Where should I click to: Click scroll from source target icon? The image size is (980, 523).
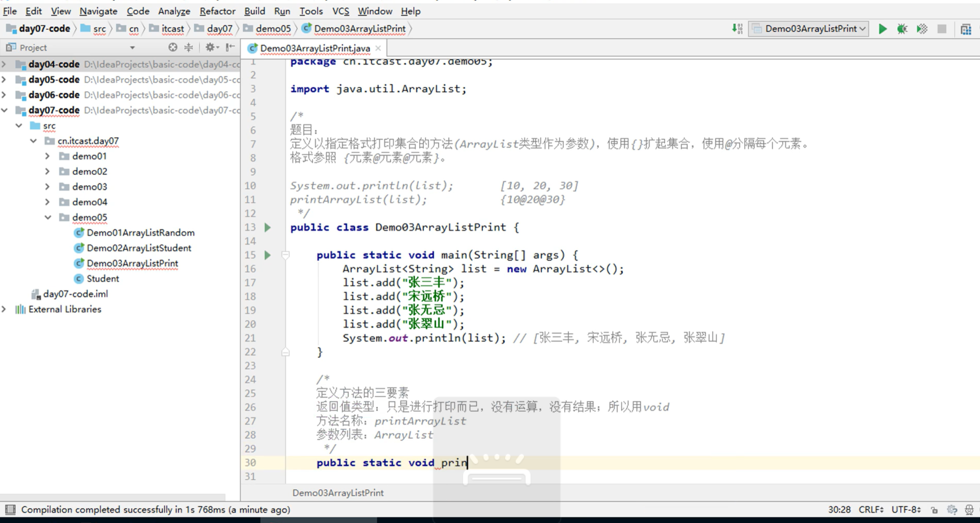point(173,47)
